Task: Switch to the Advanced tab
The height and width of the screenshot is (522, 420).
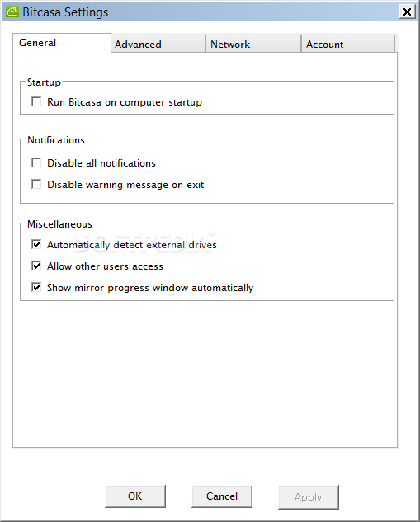Action: (158, 44)
